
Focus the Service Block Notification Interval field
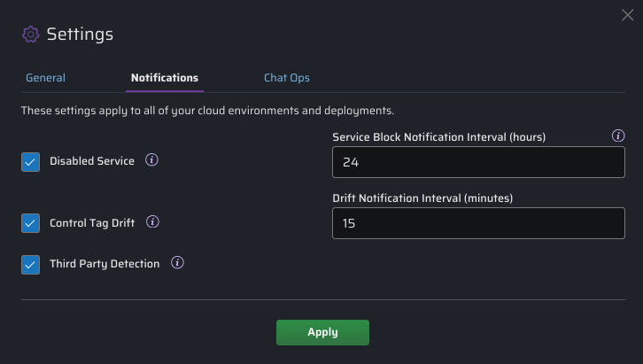[478, 163]
